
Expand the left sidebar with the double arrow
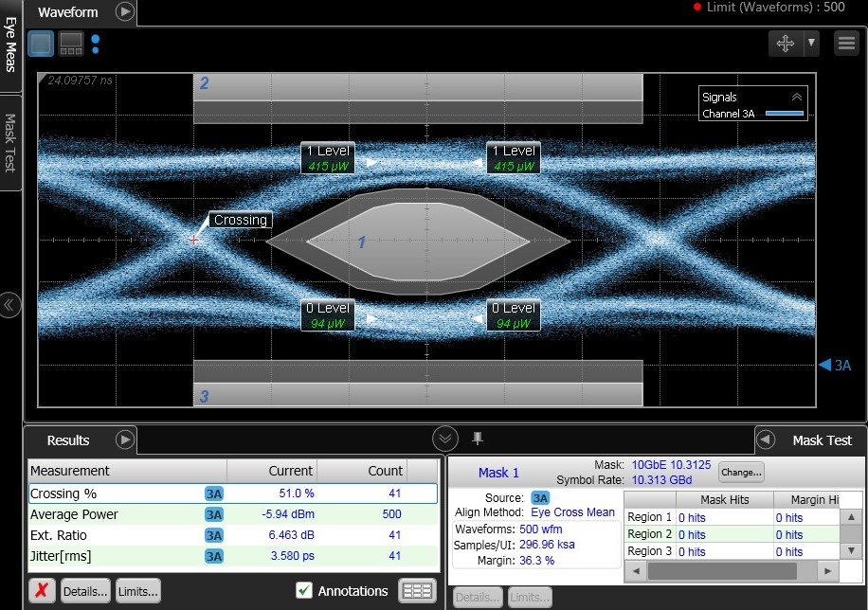(x=9, y=305)
